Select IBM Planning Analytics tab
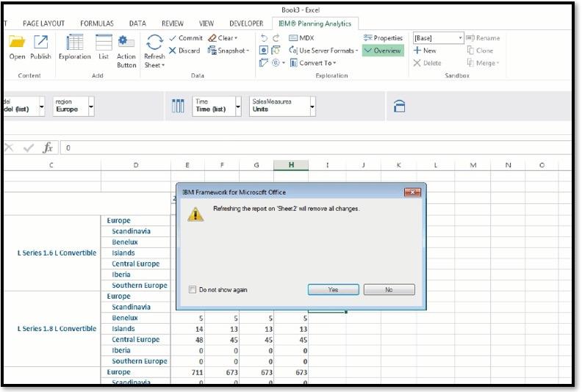The width and height of the screenshot is (582, 392). pos(315,23)
